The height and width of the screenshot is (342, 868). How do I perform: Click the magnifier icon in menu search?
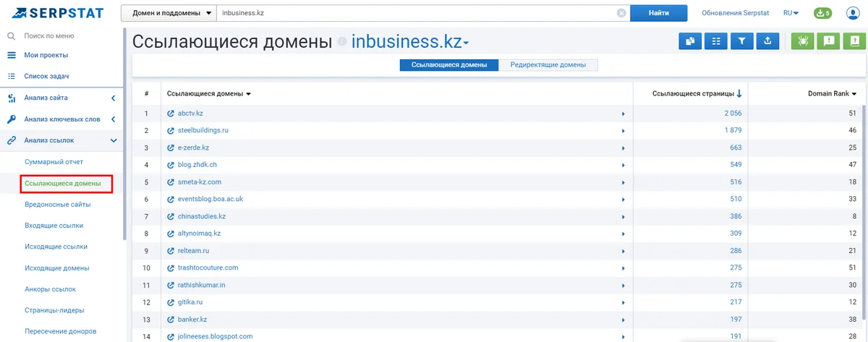12,35
